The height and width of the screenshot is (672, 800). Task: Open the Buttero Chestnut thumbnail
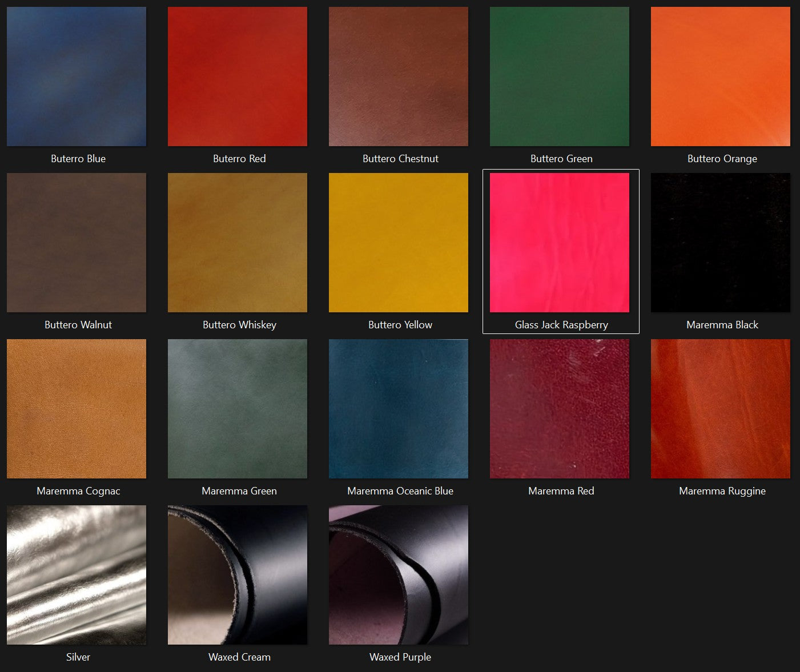click(399, 77)
